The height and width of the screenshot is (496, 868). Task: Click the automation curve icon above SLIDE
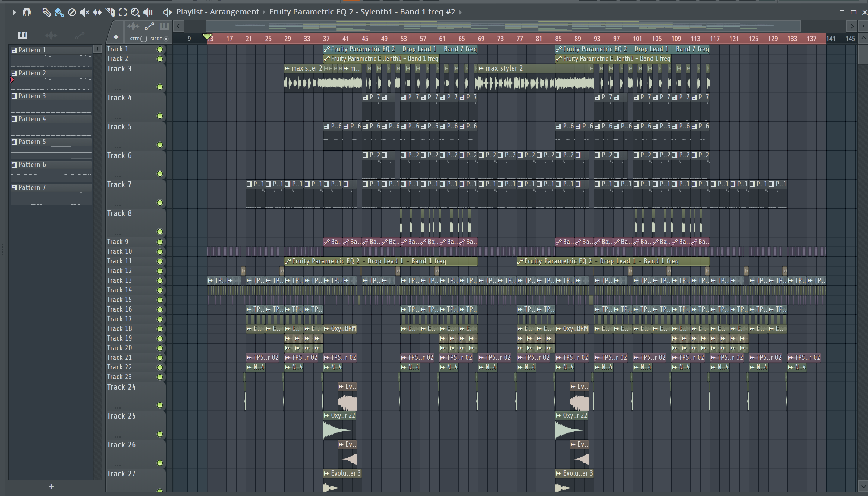(149, 26)
